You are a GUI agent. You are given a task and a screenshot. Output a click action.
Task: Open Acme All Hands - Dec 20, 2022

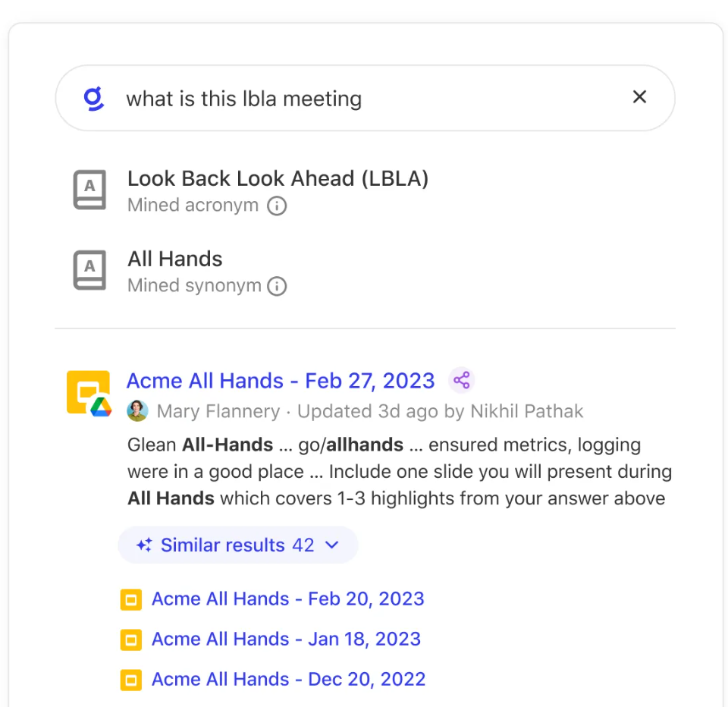(288, 679)
